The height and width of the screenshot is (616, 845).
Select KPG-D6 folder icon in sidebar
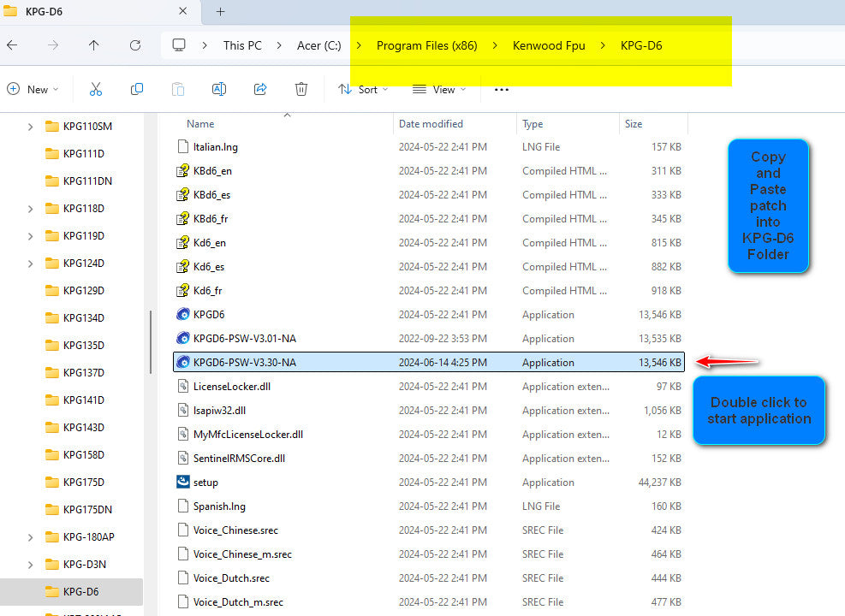[51, 591]
